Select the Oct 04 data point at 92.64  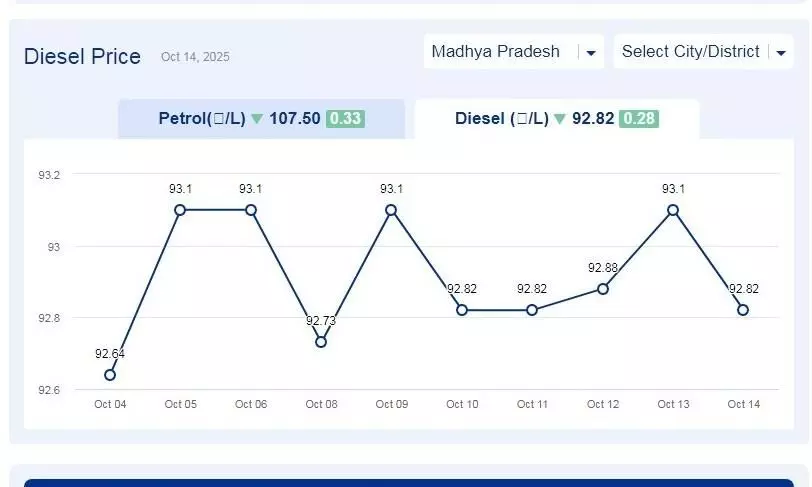(x=110, y=375)
